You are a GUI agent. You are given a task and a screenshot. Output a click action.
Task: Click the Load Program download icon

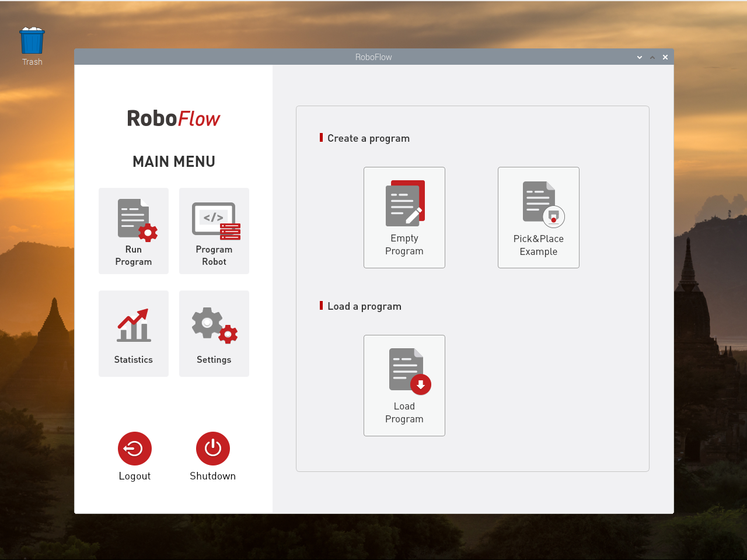420,384
